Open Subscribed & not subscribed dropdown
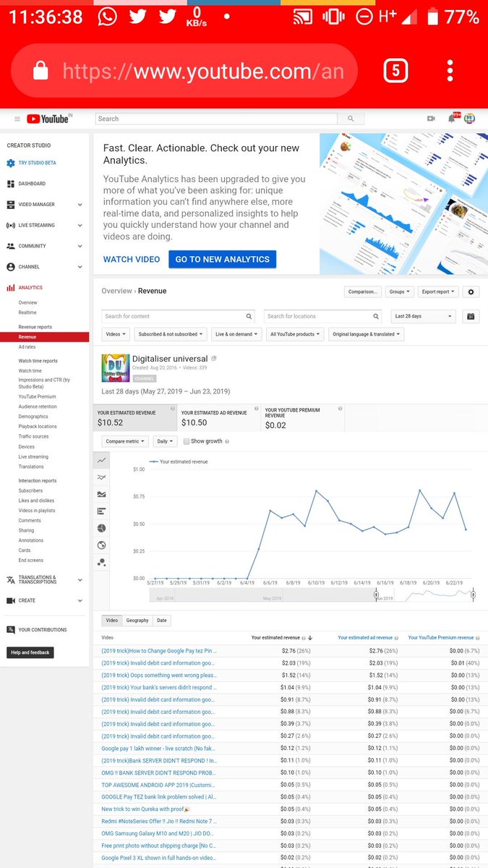The height and width of the screenshot is (868, 488). coord(171,334)
